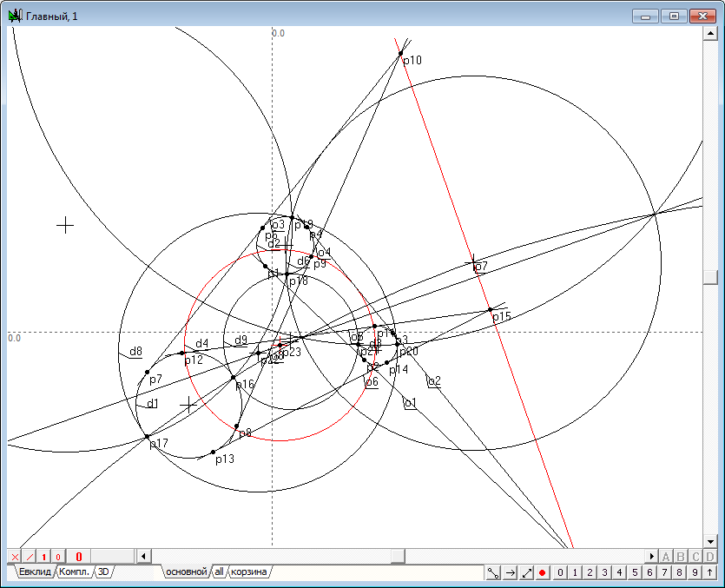Click number button 6 in bottom toolbar

tap(649, 572)
